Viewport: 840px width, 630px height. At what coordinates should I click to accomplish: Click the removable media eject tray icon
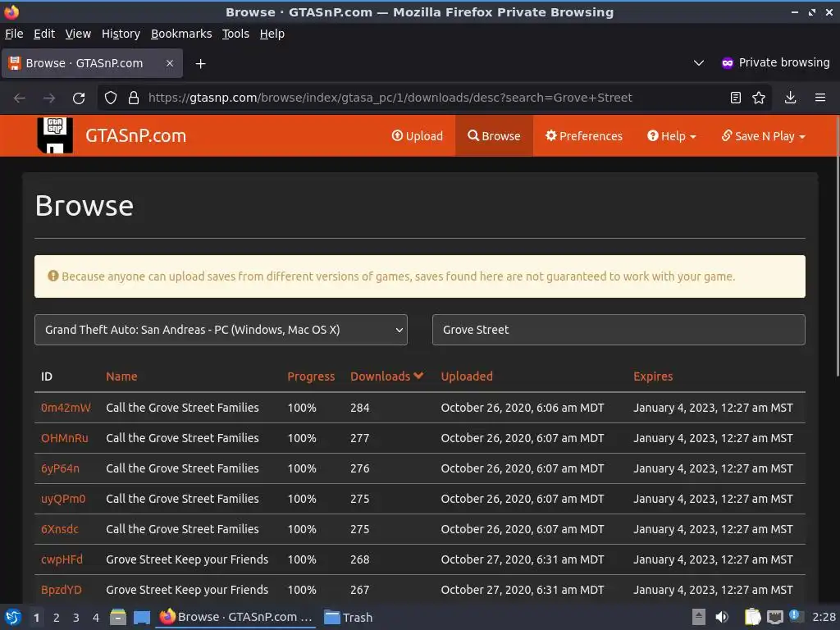coord(699,617)
